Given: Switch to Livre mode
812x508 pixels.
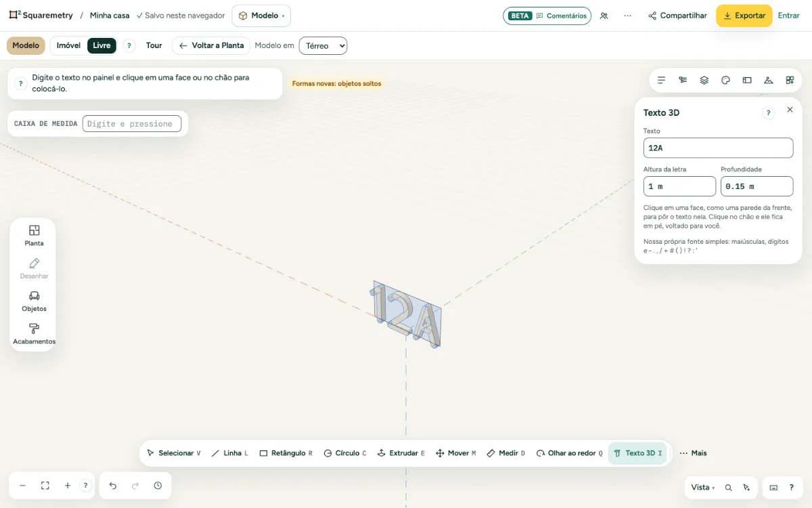Looking at the screenshot, I should coord(101,45).
